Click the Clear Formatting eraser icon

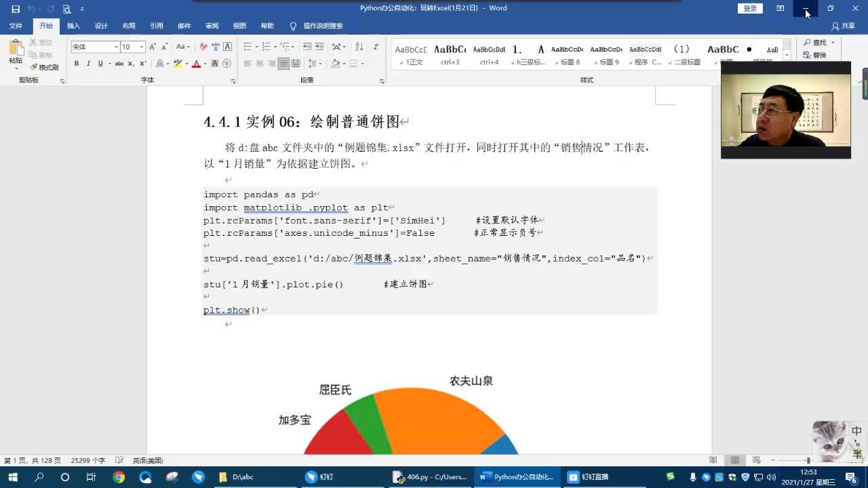(203, 47)
